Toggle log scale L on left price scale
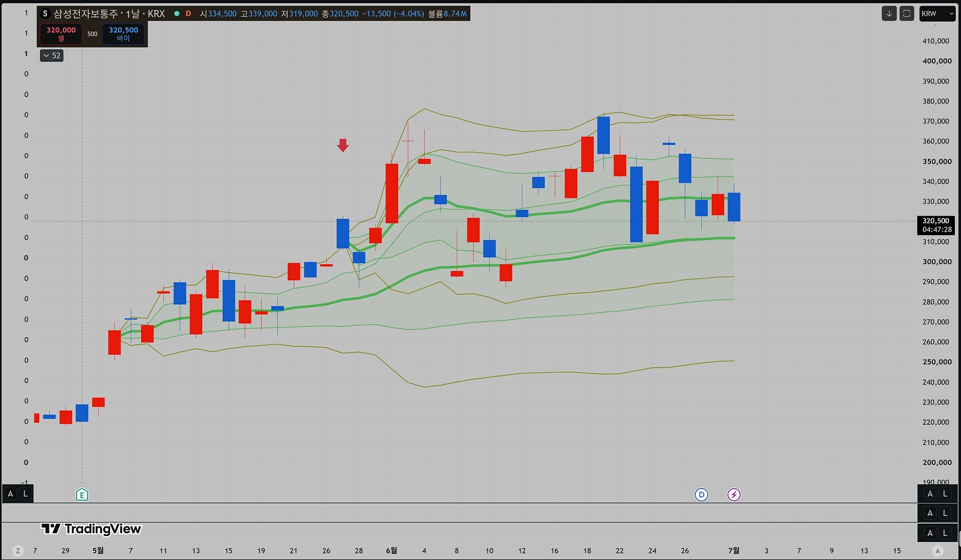Screen dimensions: 961x560 tap(26, 494)
